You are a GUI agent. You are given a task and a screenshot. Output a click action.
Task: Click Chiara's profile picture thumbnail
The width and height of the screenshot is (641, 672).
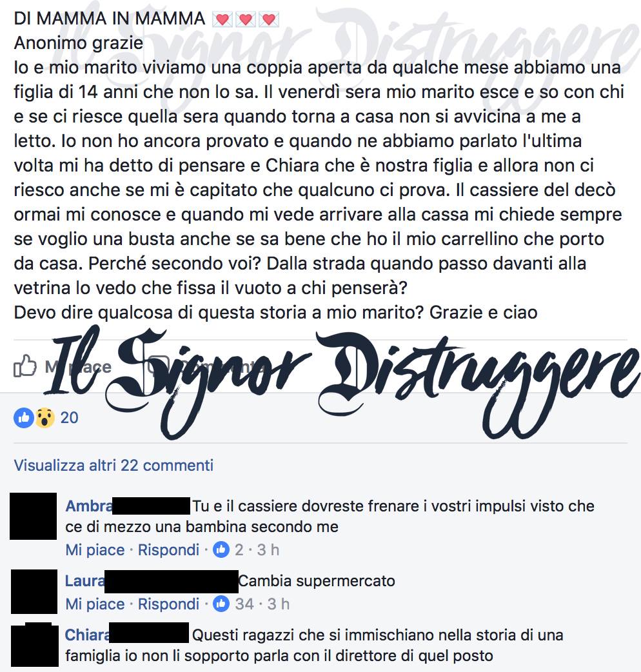point(35,646)
